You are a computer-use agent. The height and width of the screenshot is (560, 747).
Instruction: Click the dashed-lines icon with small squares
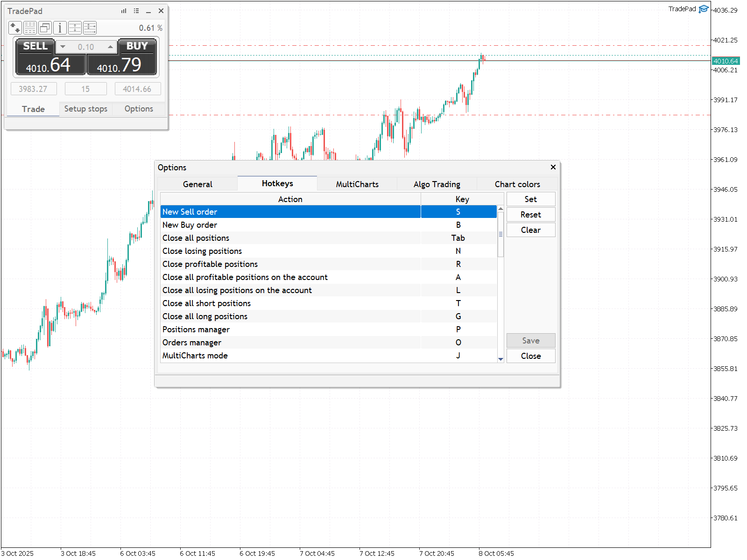(x=90, y=28)
